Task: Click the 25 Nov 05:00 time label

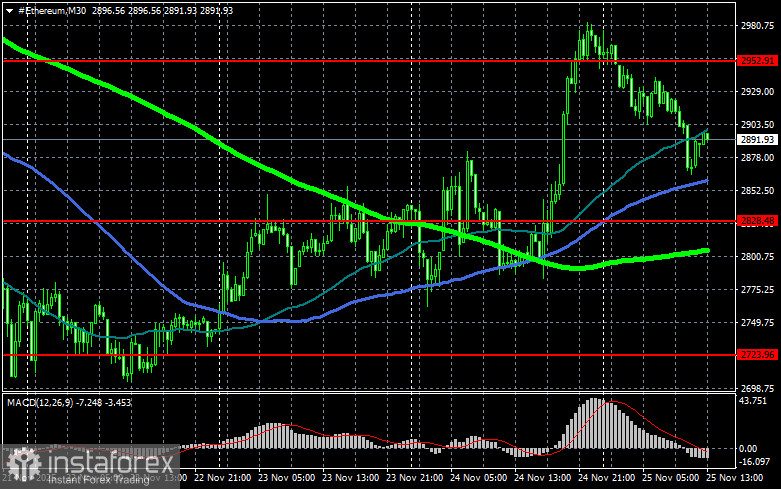Action: click(x=670, y=478)
